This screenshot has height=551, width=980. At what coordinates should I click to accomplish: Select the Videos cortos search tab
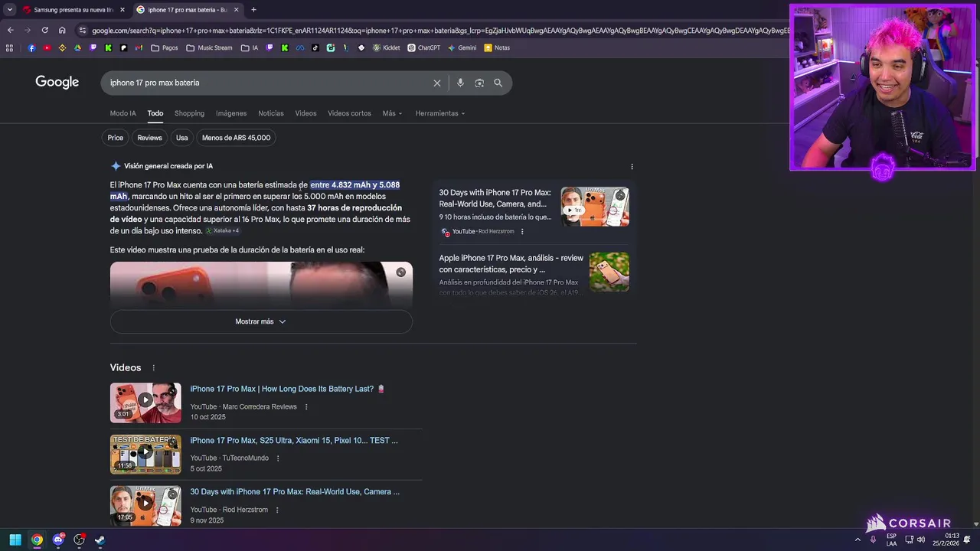349,113
